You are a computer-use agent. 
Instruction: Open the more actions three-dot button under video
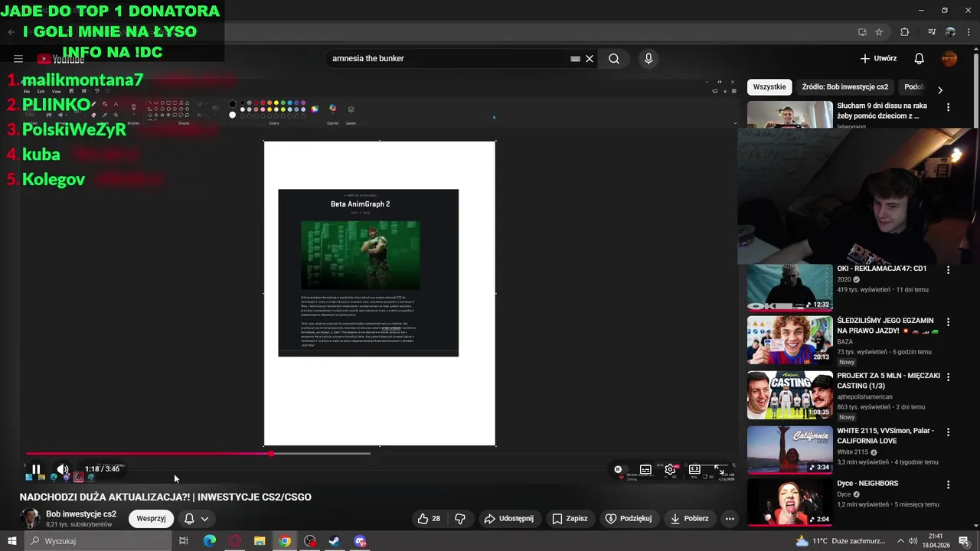[x=730, y=519]
